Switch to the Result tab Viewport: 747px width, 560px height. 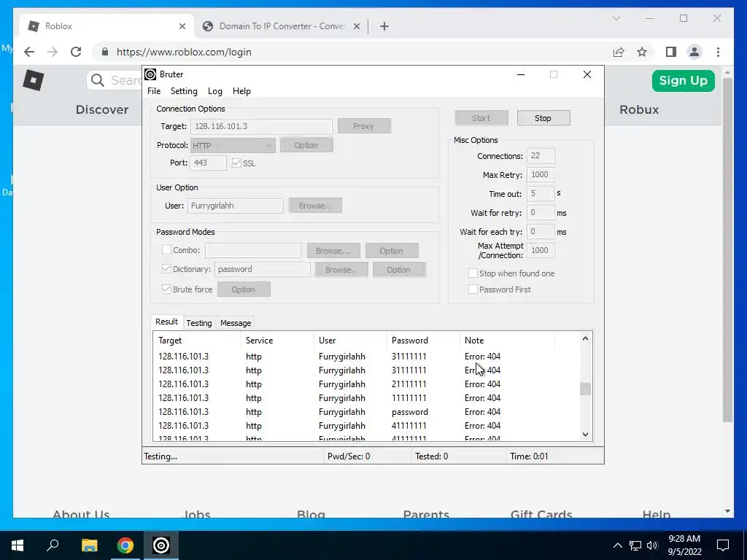coord(167,322)
